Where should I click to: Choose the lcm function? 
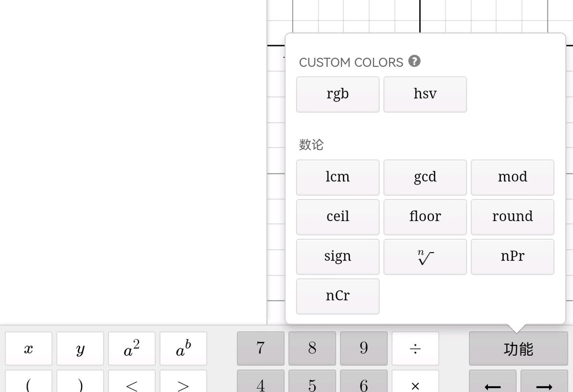pos(337,178)
